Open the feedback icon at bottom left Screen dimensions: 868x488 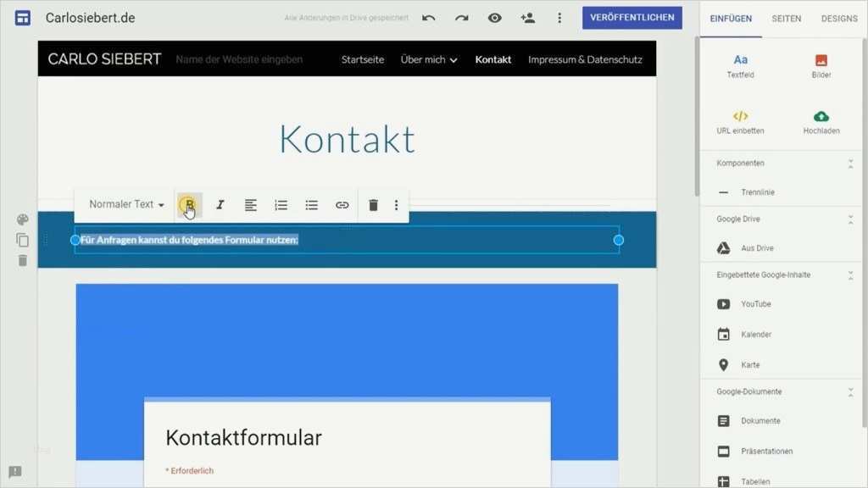point(15,472)
